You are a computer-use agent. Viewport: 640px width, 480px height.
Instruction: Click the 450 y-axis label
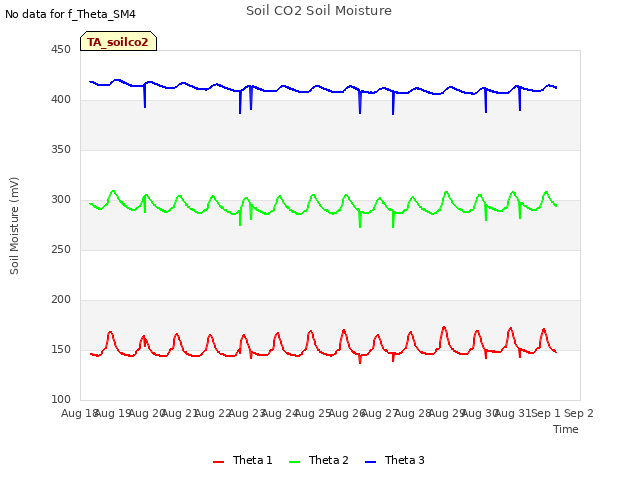coord(61,49)
